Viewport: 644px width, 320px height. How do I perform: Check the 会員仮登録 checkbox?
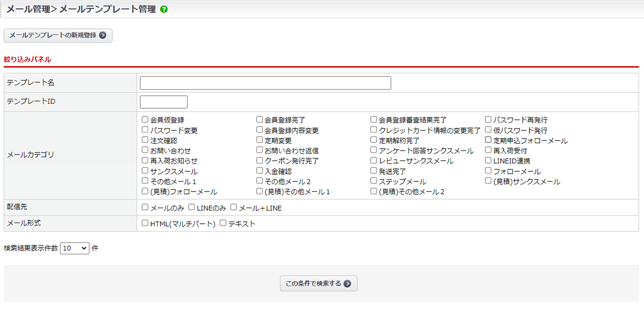tap(145, 119)
